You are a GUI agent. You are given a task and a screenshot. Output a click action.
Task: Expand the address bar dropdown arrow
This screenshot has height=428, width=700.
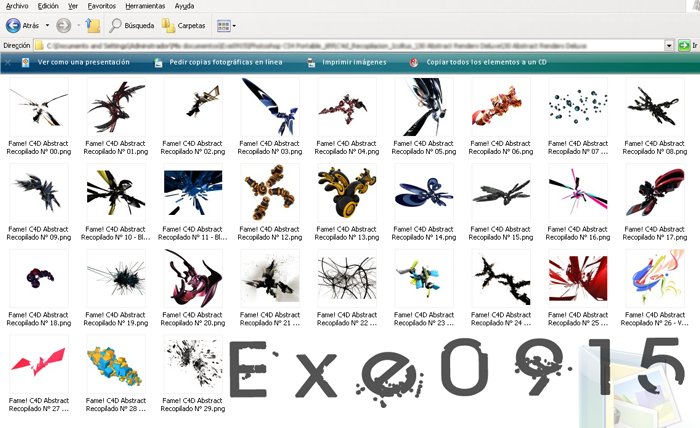(x=669, y=45)
